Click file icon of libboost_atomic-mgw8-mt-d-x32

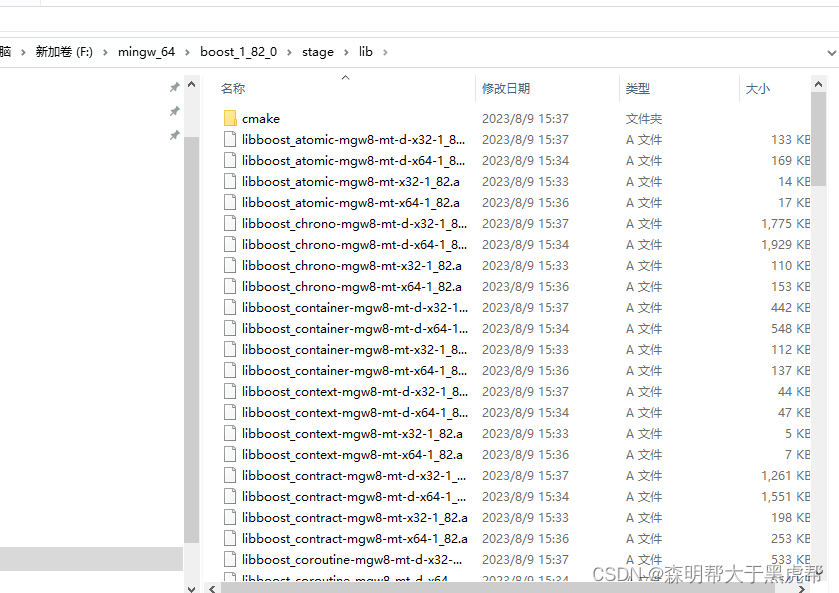point(230,139)
